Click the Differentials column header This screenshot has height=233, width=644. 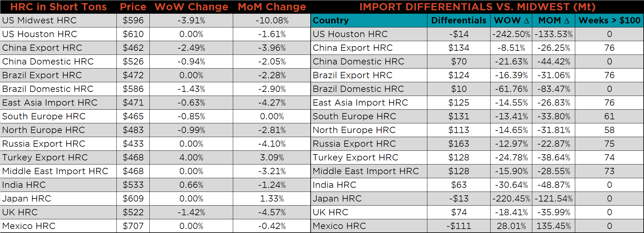[458, 21]
